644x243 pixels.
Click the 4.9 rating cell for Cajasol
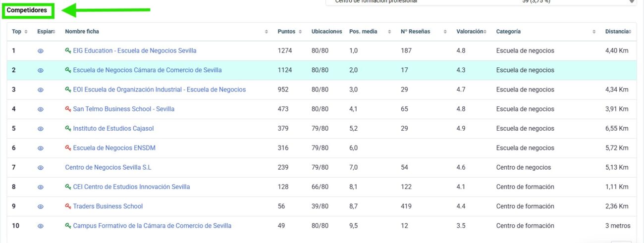pos(461,128)
